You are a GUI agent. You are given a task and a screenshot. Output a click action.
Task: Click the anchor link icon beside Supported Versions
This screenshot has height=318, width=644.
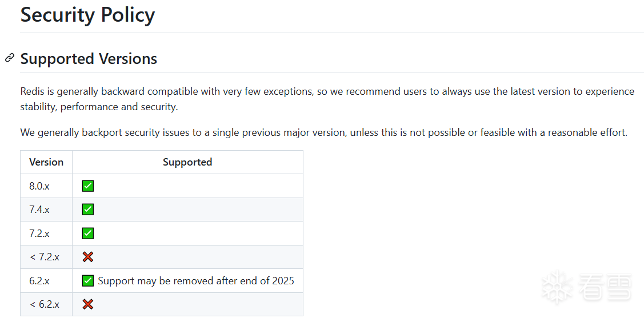(10, 58)
